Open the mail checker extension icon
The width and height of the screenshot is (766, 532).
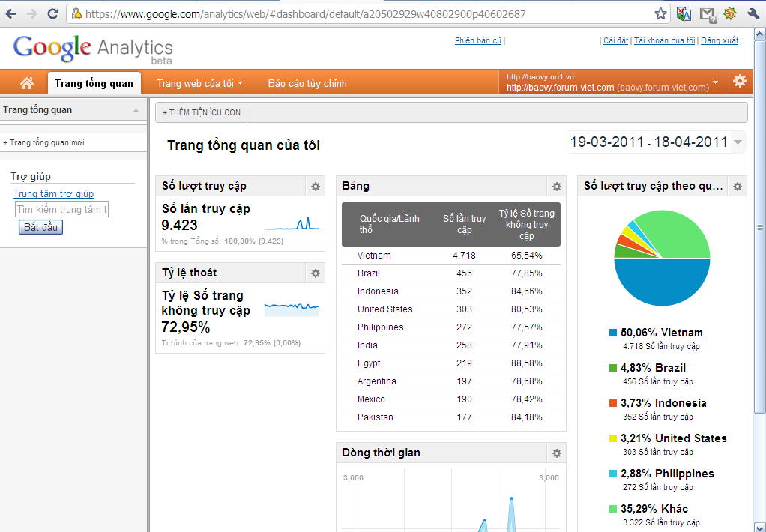click(x=708, y=15)
